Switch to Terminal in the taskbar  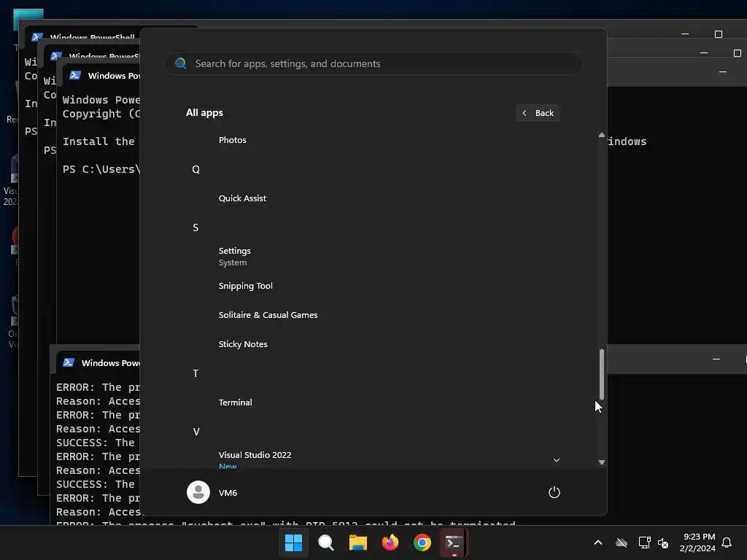point(454,542)
